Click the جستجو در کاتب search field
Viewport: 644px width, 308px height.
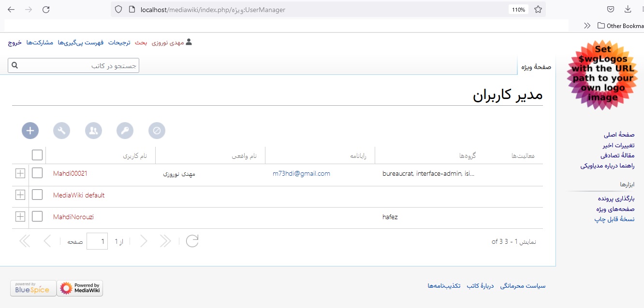coord(77,66)
